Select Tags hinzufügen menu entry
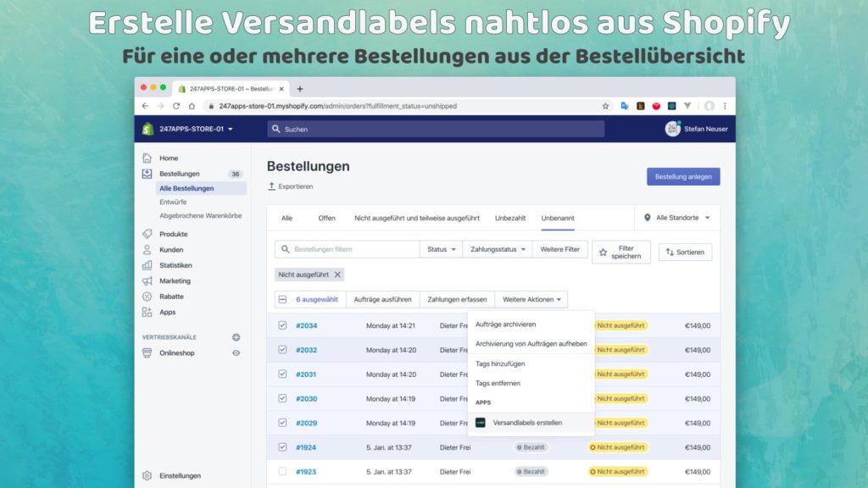The height and width of the screenshot is (488, 868). (x=531, y=363)
